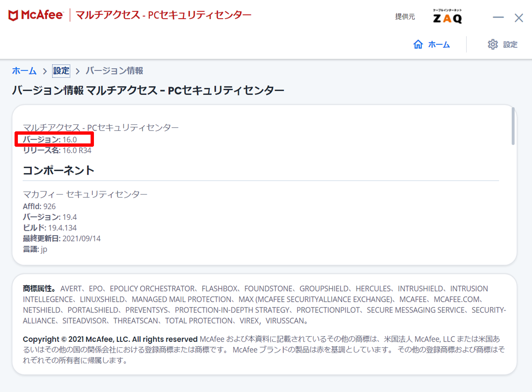The width and height of the screenshot is (532, 392).
Task: Click the McAfee shield logo
Action: 13,15
